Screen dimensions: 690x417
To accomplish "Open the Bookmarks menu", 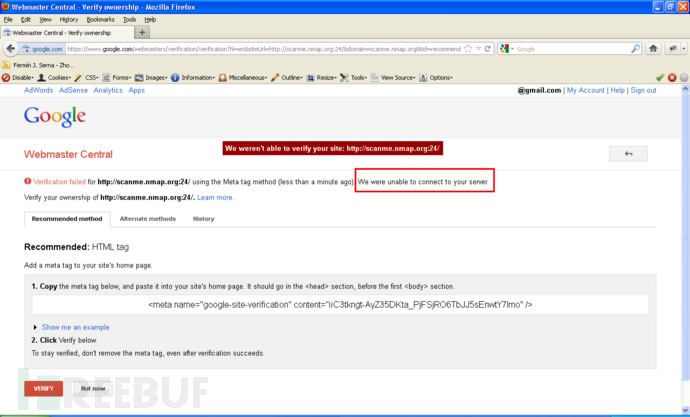I will [x=100, y=19].
